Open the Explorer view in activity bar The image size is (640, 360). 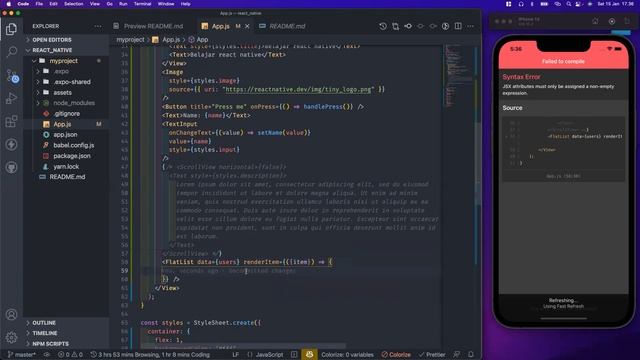point(11,29)
